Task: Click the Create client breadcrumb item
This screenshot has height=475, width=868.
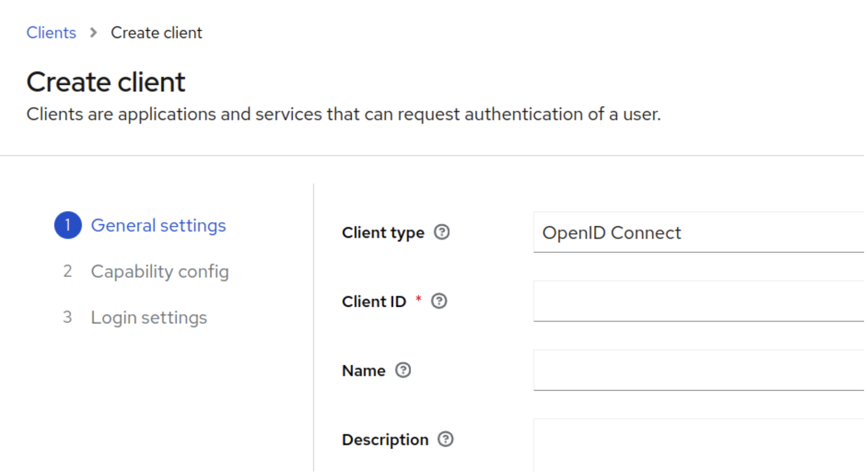Action: tap(156, 33)
